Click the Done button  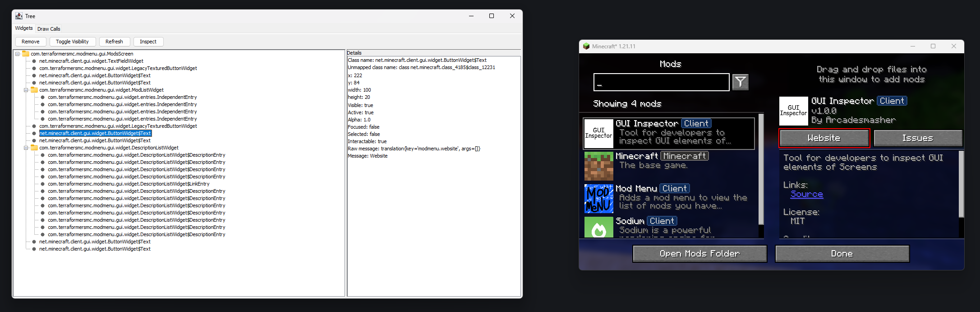click(842, 254)
